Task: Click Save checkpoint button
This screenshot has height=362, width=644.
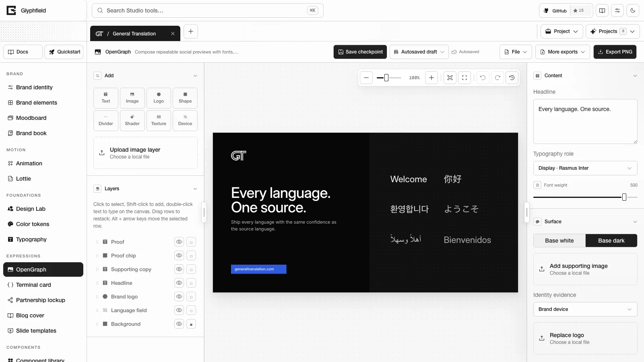Action: 360,52
